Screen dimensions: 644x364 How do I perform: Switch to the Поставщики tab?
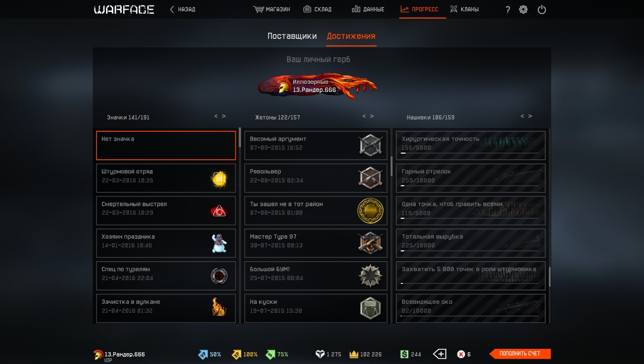click(292, 36)
